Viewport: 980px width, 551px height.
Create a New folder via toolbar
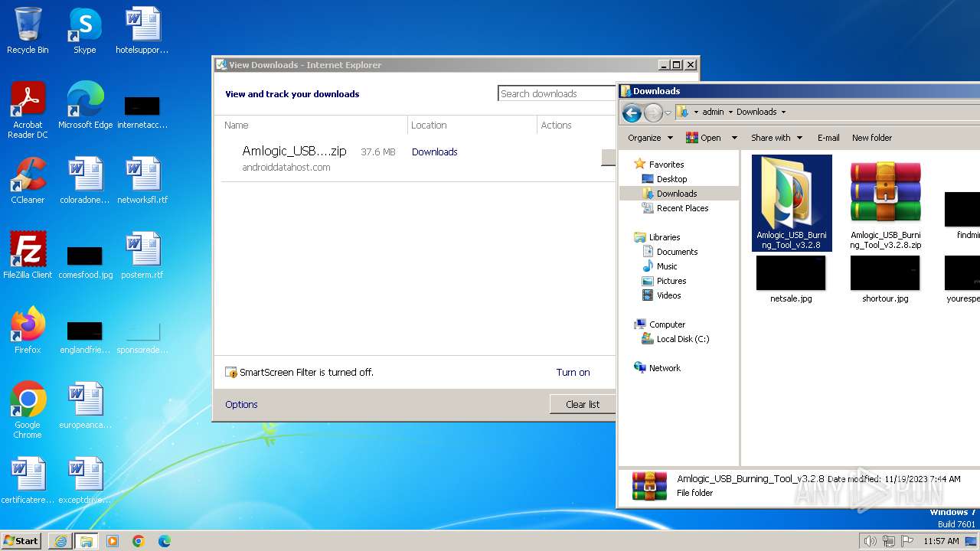click(x=872, y=138)
